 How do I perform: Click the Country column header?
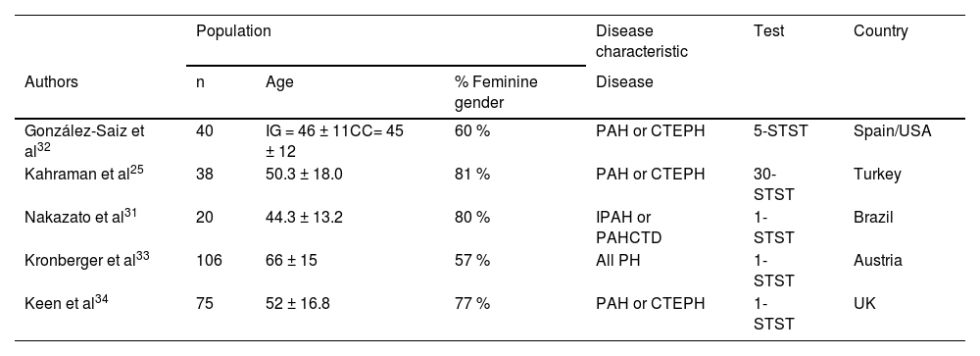881,31
